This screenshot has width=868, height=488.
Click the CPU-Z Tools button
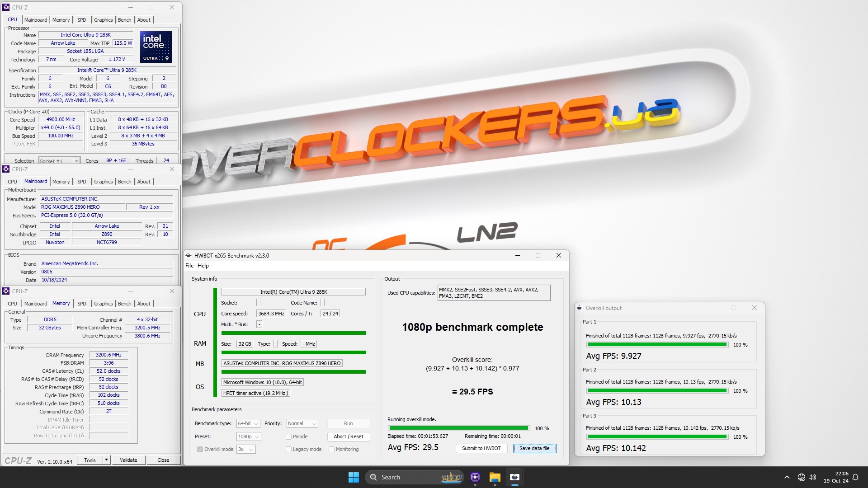point(90,460)
